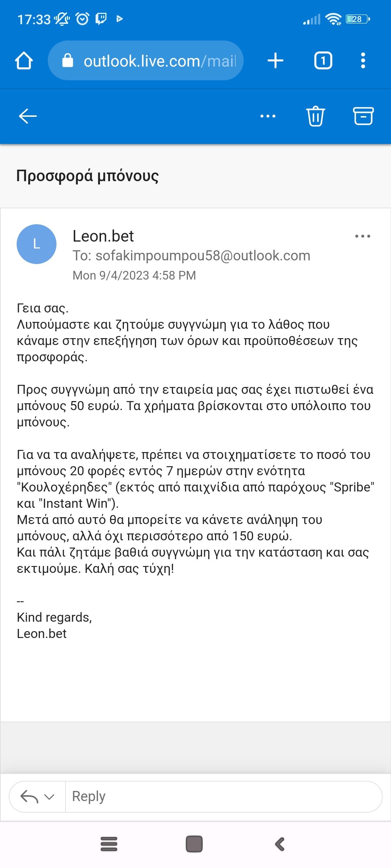
Task: Tap the email subject Προσφορά μπόνους
Action: click(88, 176)
